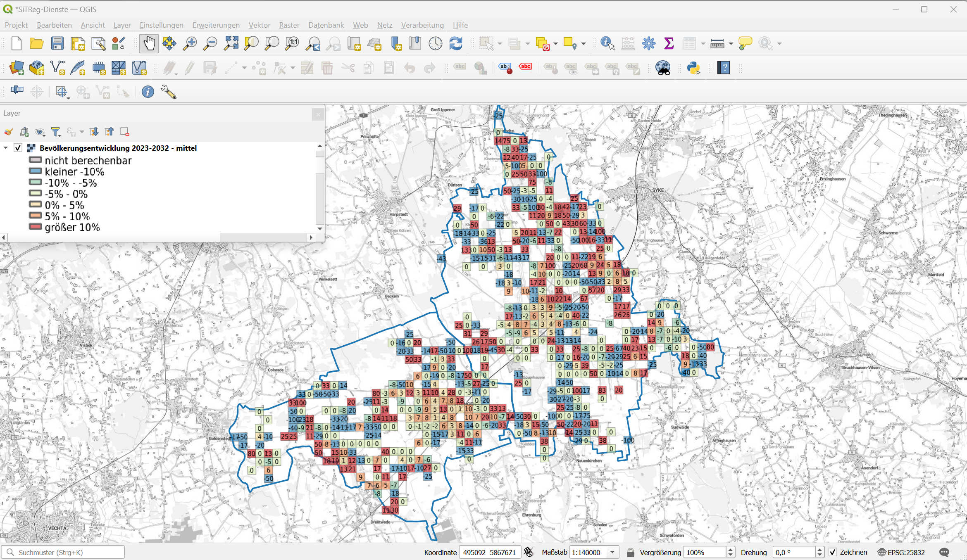967x560 pixels.
Task: Click the 'größer 10%' legend swatch
Action: coord(36,227)
